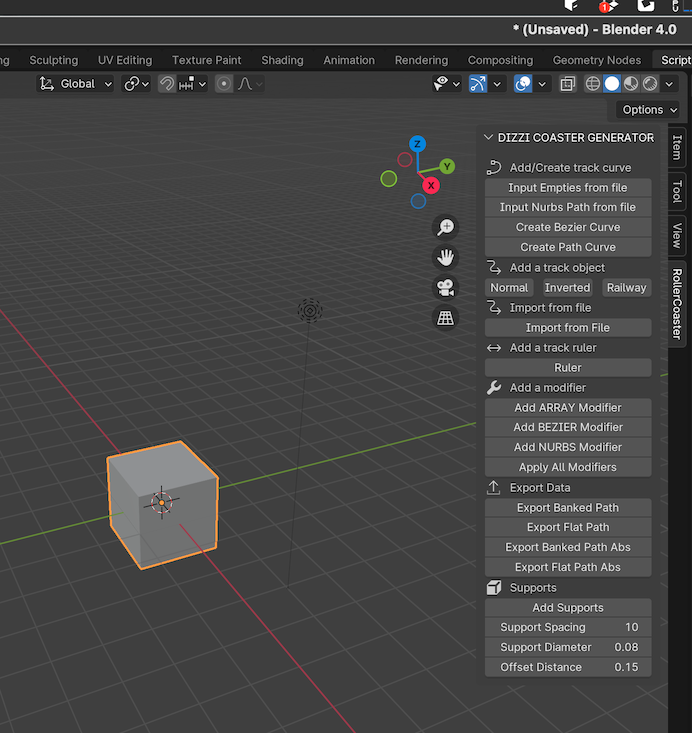Viewport: 692px width, 733px height.
Task: Click Create Bezier Curve button
Action: coord(568,228)
